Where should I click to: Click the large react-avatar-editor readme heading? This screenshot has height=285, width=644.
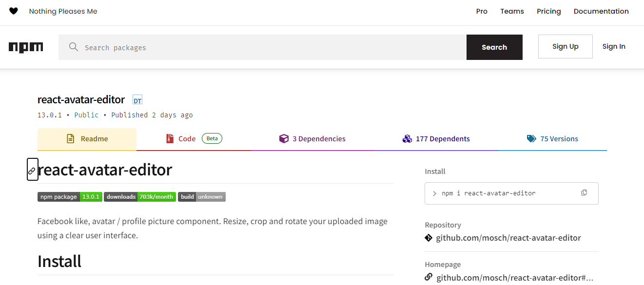(x=105, y=170)
